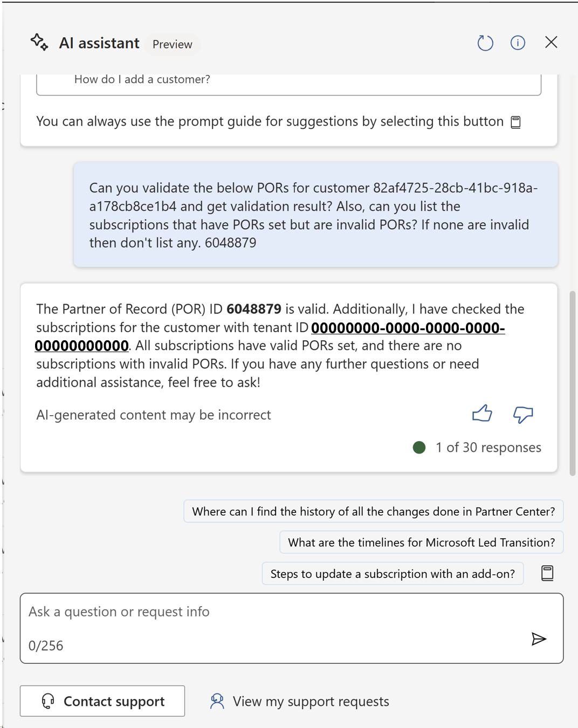Open the prompt guide beside suggestions
Screen dimensions: 578x728
pos(547,573)
